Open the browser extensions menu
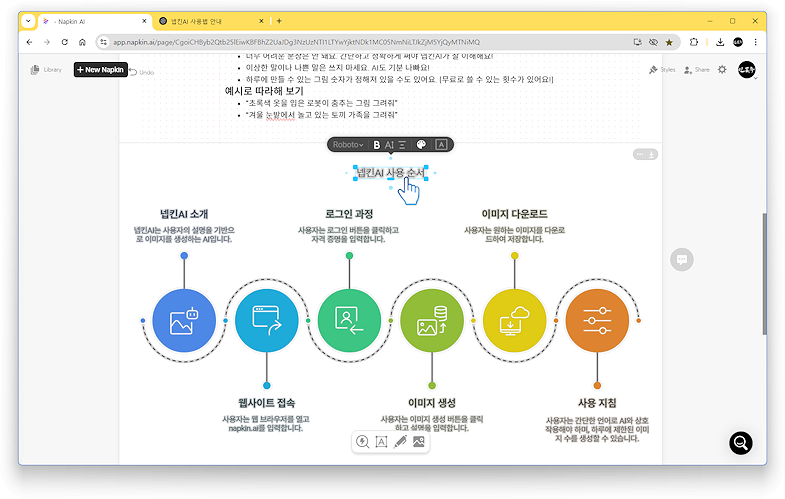The width and height of the screenshot is (785, 499). [x=693, y=42]
